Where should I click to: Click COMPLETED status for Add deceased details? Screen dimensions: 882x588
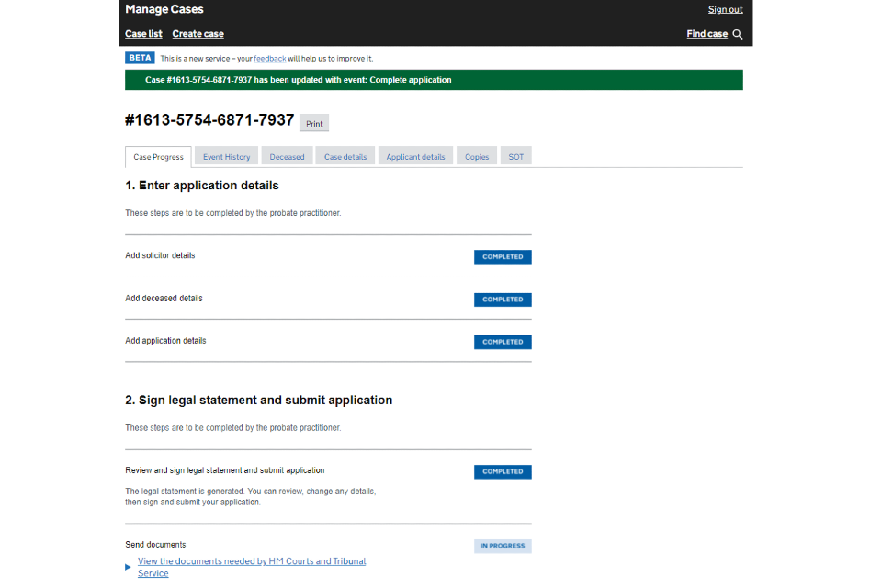[x=503, y=300]
